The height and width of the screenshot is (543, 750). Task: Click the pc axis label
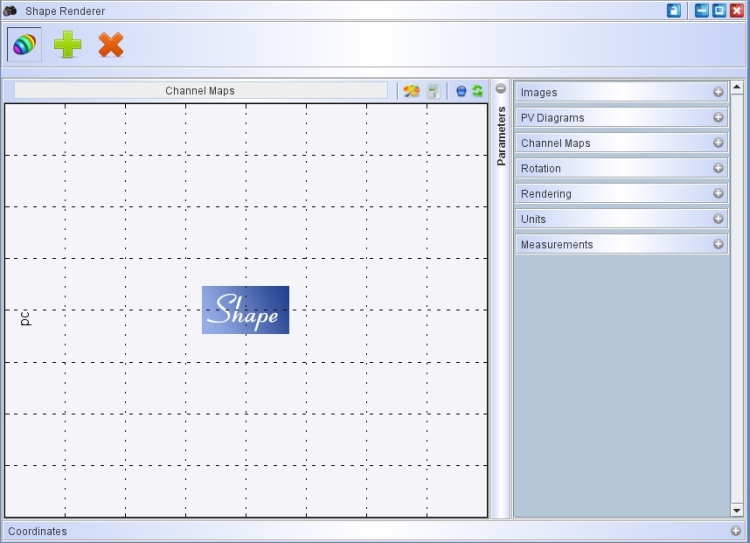(x=25, y=318)
